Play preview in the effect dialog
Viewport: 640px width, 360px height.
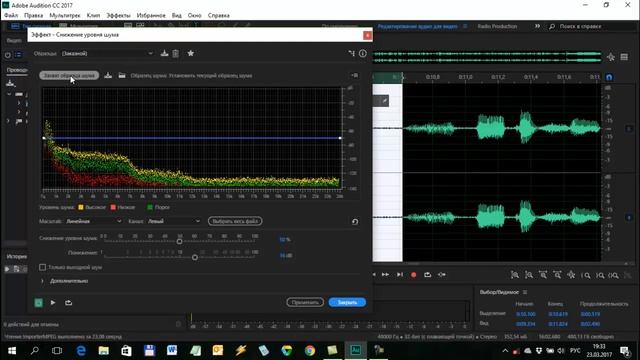tap(53, 303)
